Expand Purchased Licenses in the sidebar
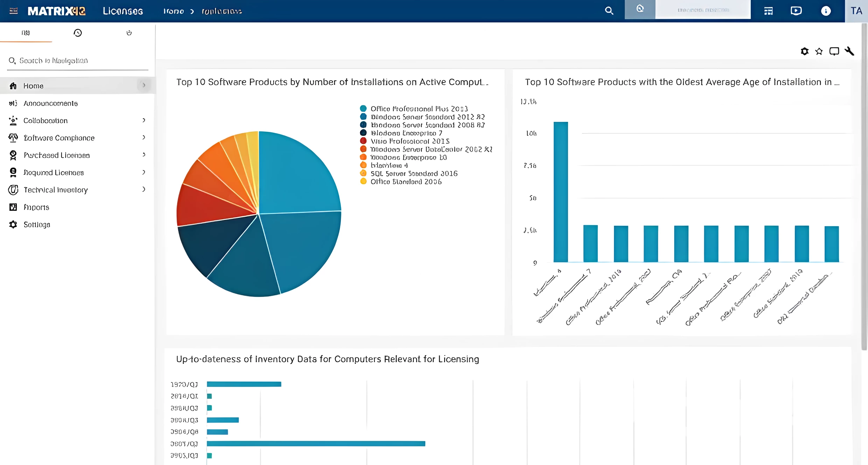 tap(56, 155)
